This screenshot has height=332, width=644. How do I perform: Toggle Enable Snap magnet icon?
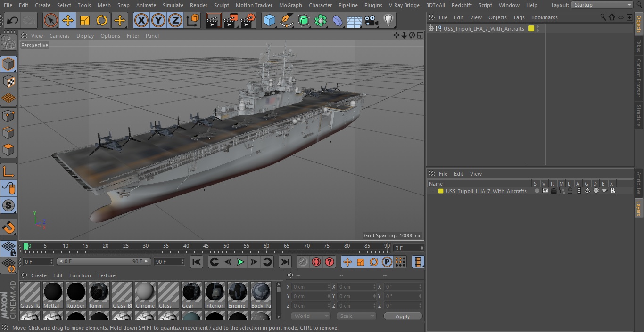[8, 227]
